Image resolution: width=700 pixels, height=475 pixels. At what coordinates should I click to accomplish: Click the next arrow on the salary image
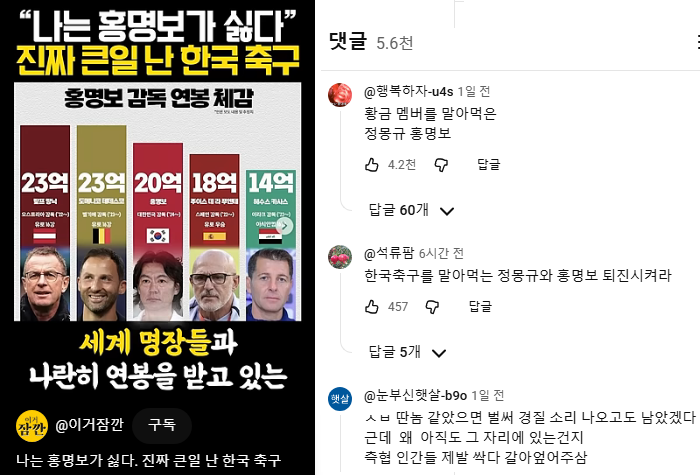285,226
